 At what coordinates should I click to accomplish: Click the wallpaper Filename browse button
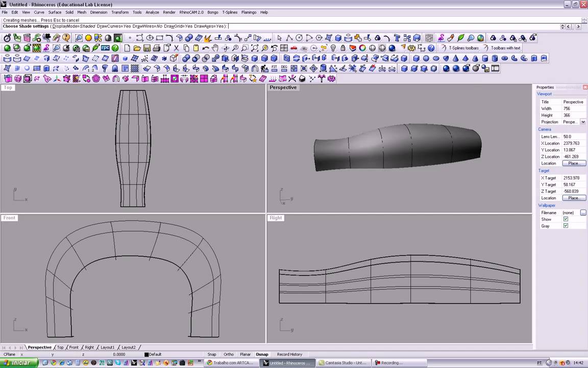583,213
